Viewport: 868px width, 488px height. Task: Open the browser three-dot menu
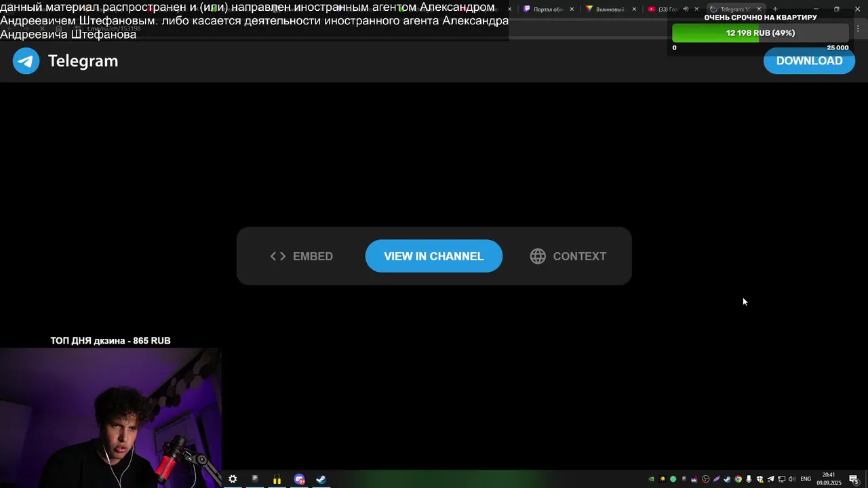click(x=858, y=28)
